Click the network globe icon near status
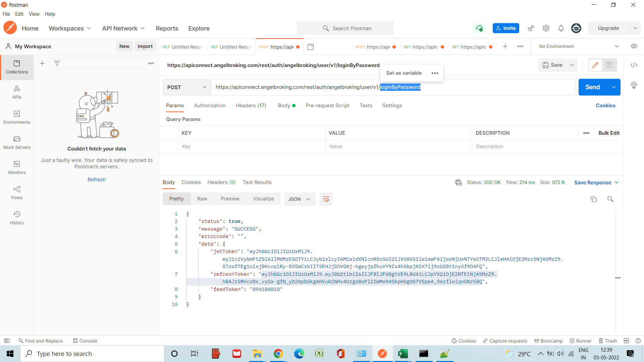Viewport: 644px width, 362px height. tap(459, 182)
